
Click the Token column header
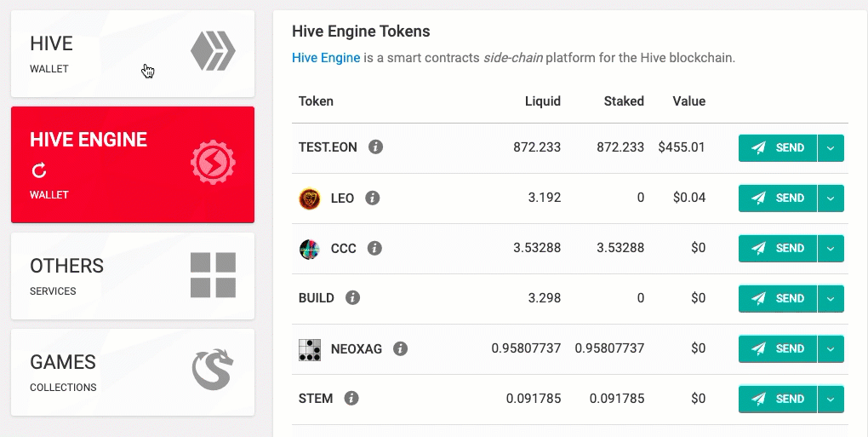pyautogui.click(x=316, y=101)
